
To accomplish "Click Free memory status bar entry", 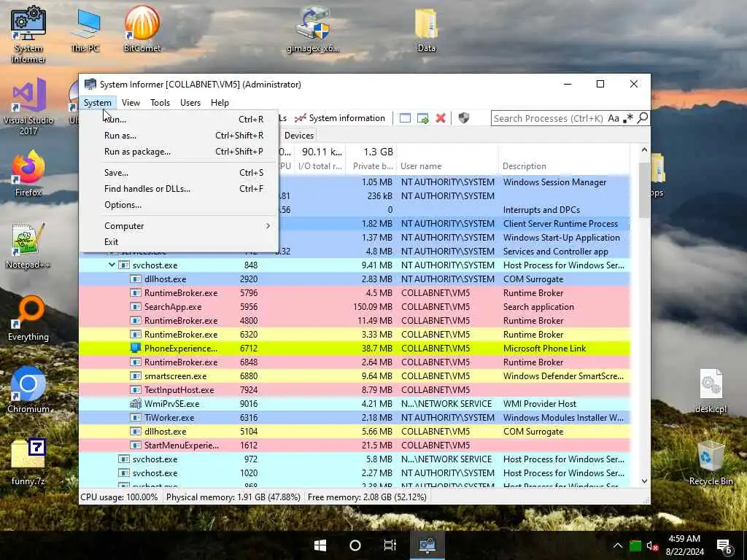I will click(x=367, y=497).
